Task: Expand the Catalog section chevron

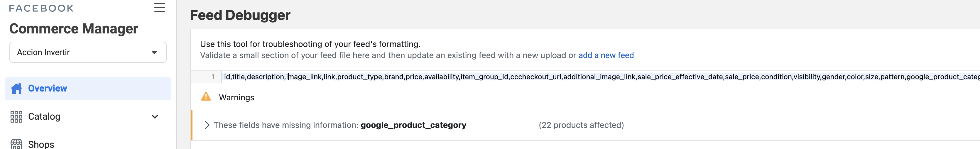Action: pos(155,117)
